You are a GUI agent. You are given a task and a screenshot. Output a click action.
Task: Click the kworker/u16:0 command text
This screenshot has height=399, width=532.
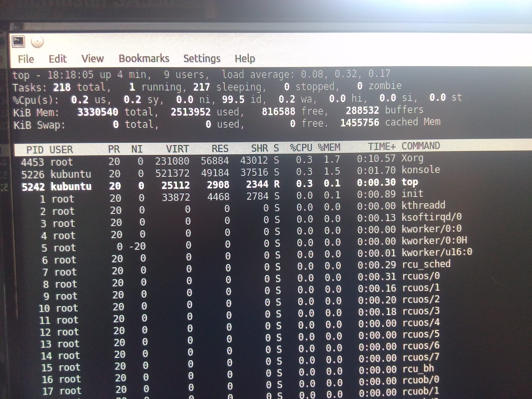[x=437, y=252]
